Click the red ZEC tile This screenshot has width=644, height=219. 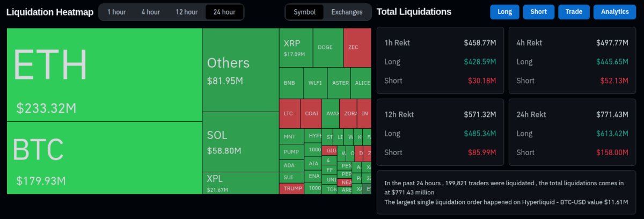[x=357, y=47]
